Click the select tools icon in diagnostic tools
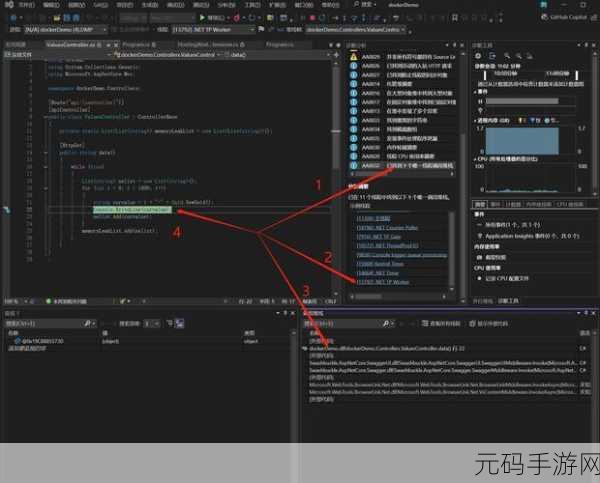 pos(492,56)
